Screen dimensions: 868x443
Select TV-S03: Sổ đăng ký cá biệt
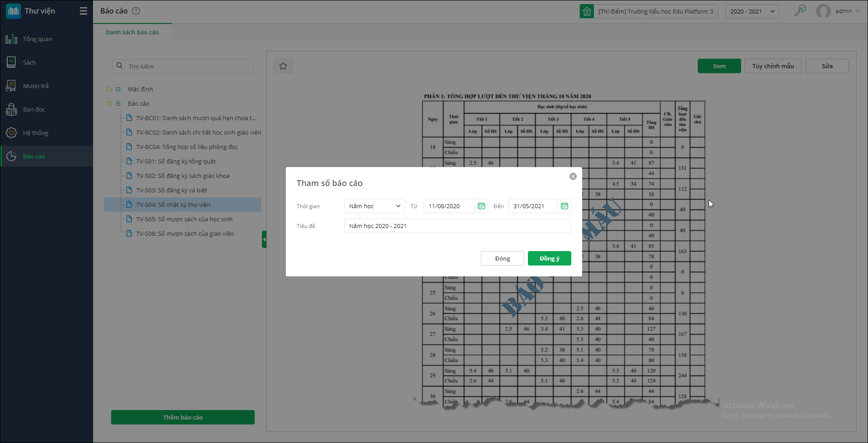click(x=172, y=190)
